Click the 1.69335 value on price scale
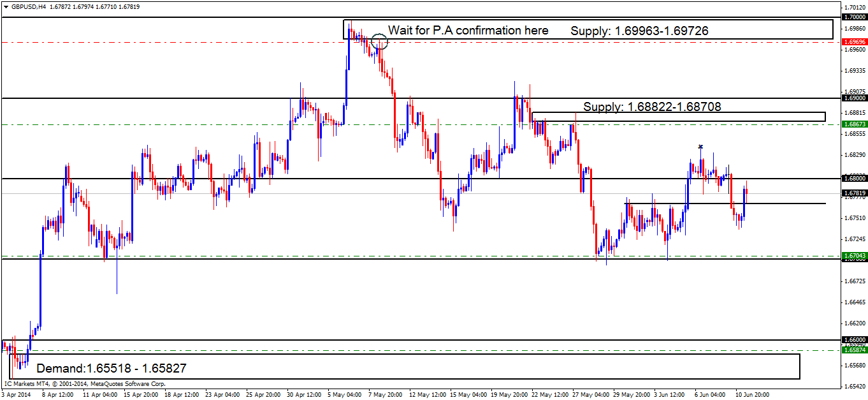Image resolution: width=868 pixels, height=400 pixels. pos(854,70)
